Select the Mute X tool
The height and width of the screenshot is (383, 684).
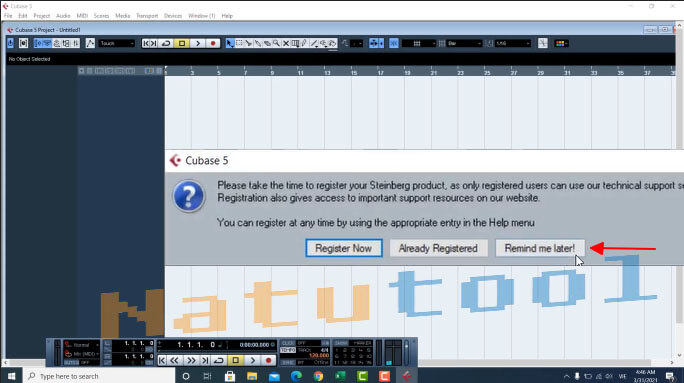coord(286,43)
